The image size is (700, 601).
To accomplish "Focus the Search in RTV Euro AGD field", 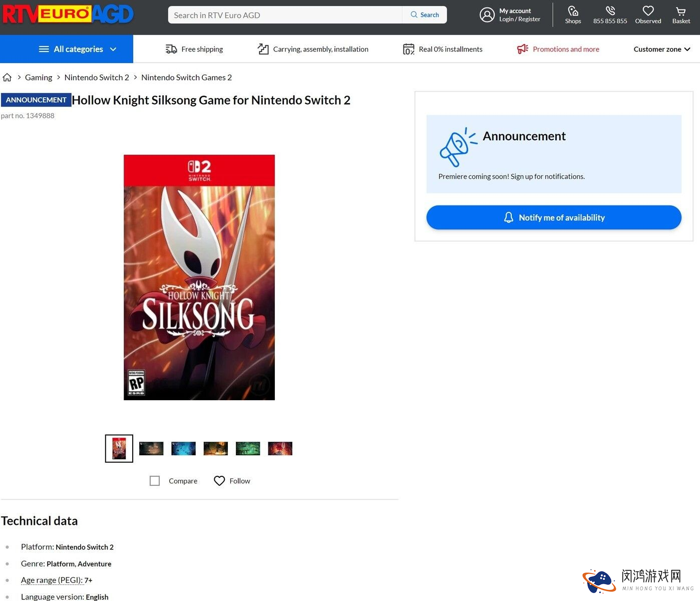I will (285, 15).
